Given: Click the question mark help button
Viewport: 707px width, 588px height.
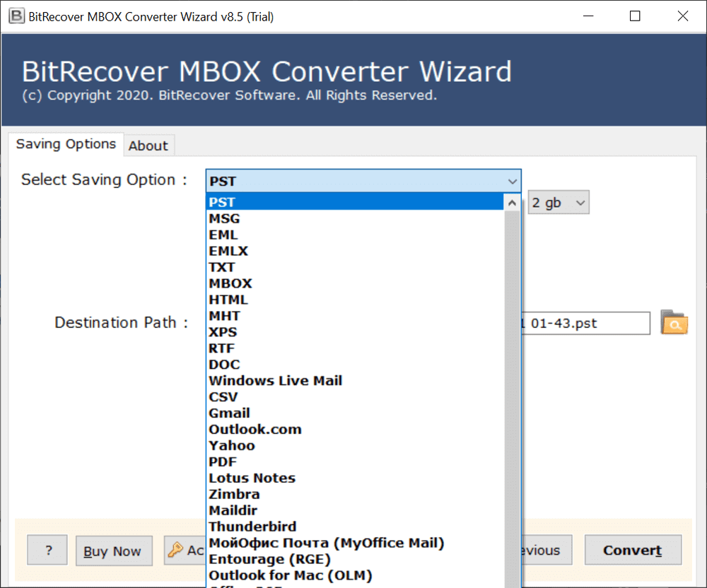Looking at the screenshot, I should tap(47, 550).
